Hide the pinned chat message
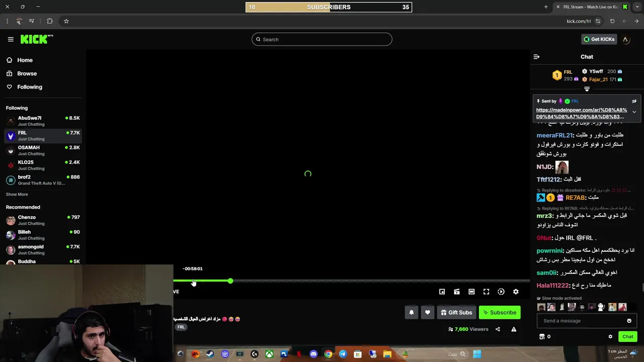644x362 pixels. [634, 101]
